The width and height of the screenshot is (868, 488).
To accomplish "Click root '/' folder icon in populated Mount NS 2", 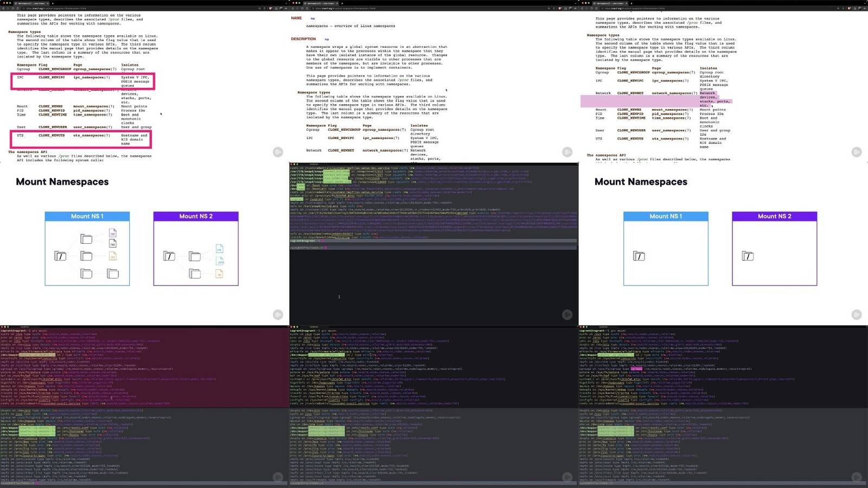I will (x=169, y=256).
